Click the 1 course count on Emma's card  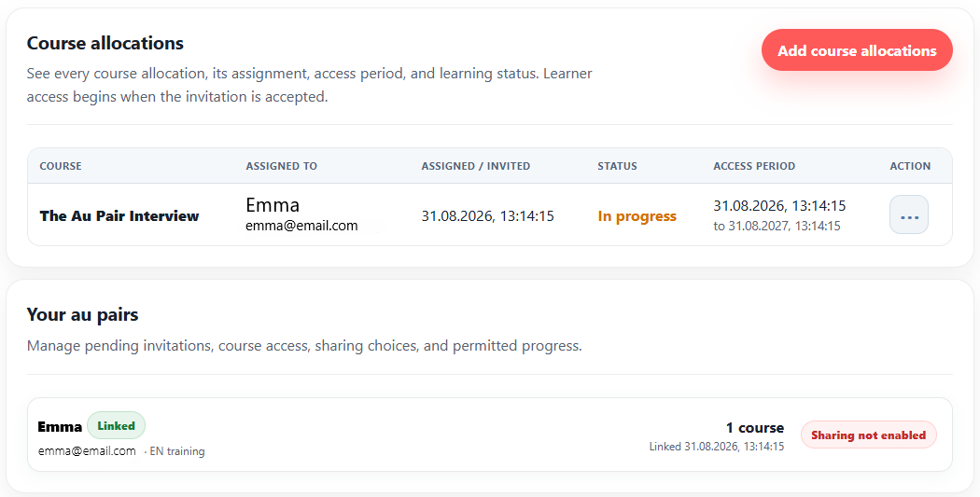754,428
